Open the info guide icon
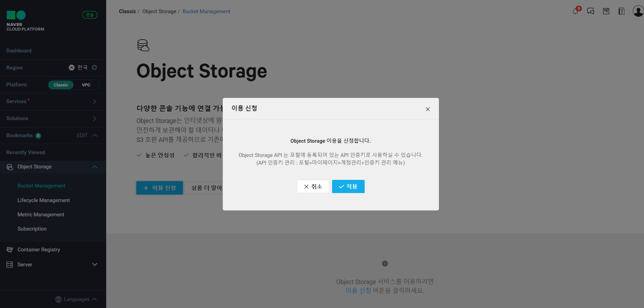Screen dimensions: 644x308 [621, 11]
